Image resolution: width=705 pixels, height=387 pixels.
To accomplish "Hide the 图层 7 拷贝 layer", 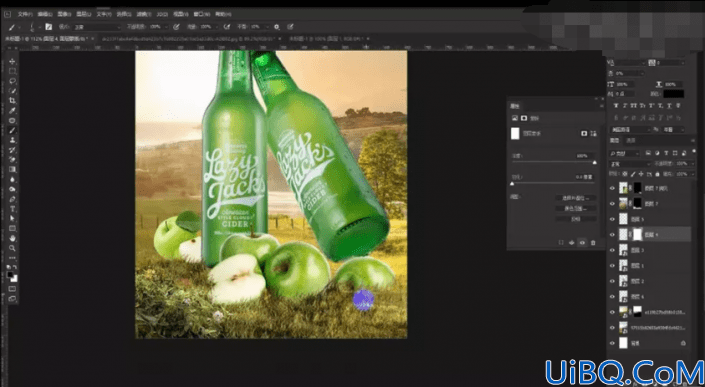I will click(x=612, y=188).
